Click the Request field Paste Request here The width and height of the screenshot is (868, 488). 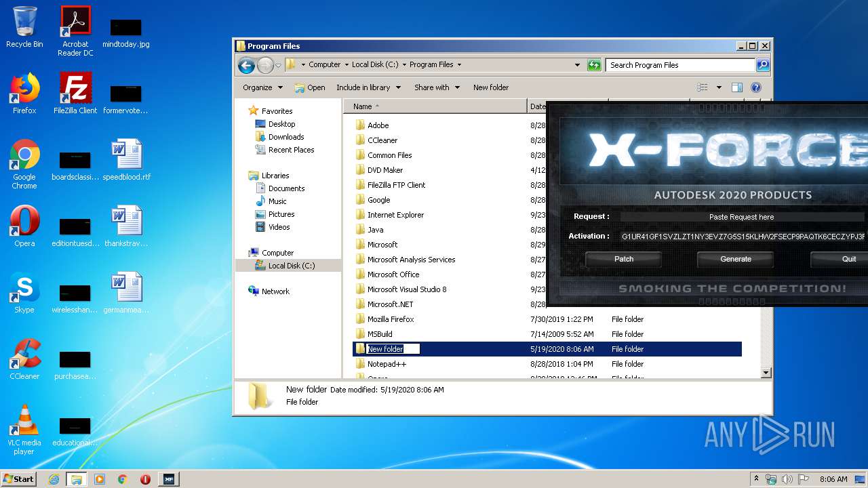point(743,217)
